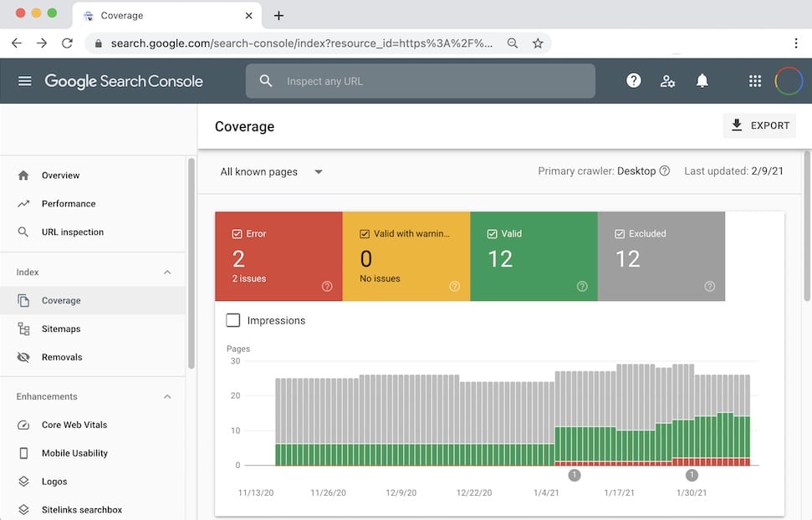Image resolution: width=812 pixels, height=520 pixels.
Task: Collapse the Index section
Action: [x=167, y=273]
